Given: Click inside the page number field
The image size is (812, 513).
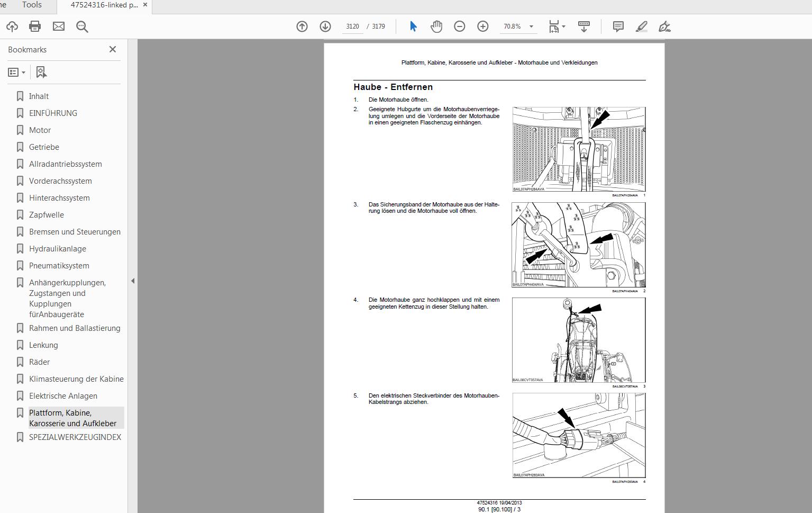Looking at the screenshot, I should 352,26.
